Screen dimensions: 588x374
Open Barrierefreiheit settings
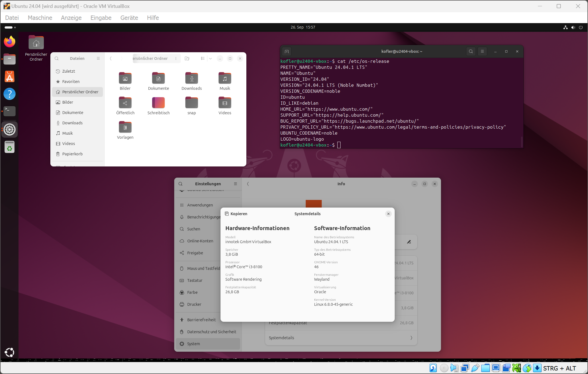[x=198, y=320]
